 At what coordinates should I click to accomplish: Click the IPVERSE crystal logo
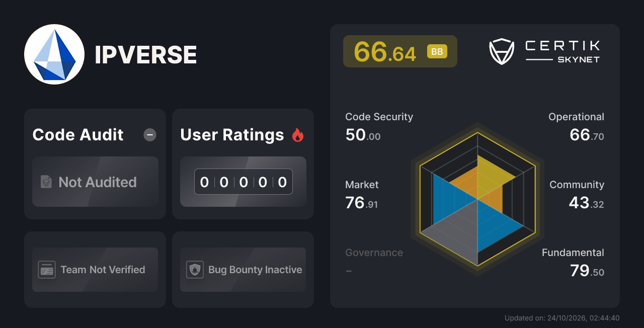(x=54, y=54)
